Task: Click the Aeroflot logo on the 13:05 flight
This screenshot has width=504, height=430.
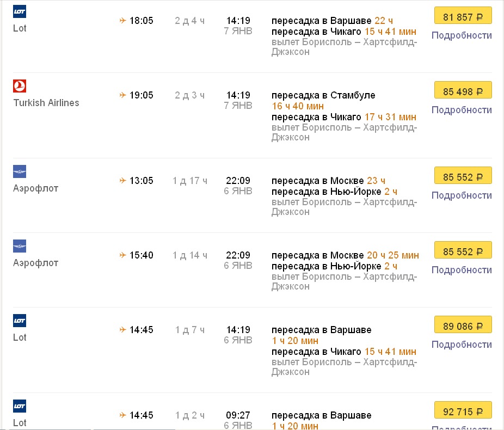Action: pyautogui.click(x=20, y=171)
